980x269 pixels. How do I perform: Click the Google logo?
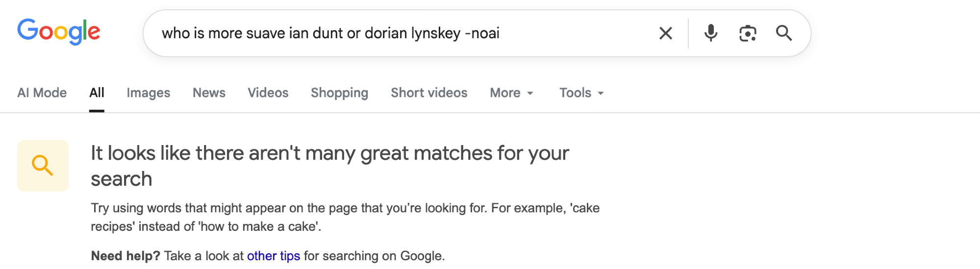coord(59,32)
